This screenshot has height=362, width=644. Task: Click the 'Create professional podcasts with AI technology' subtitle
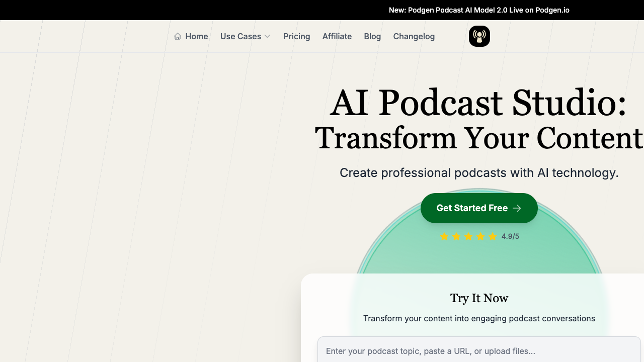click(479, 173)
